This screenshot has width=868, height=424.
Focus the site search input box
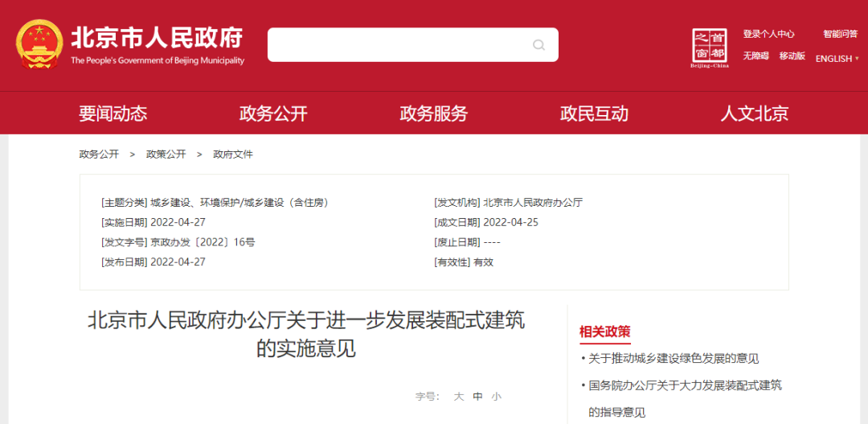click(413, 45)
